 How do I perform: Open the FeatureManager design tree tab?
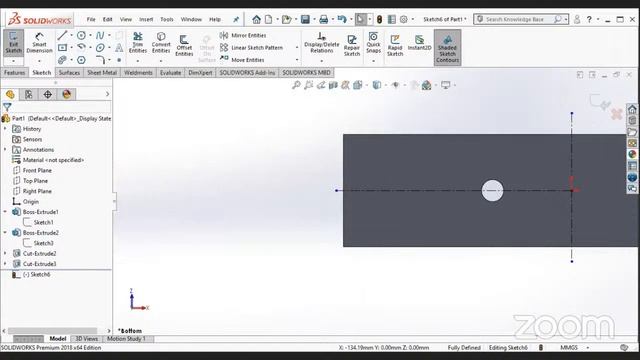pos(10,94)
